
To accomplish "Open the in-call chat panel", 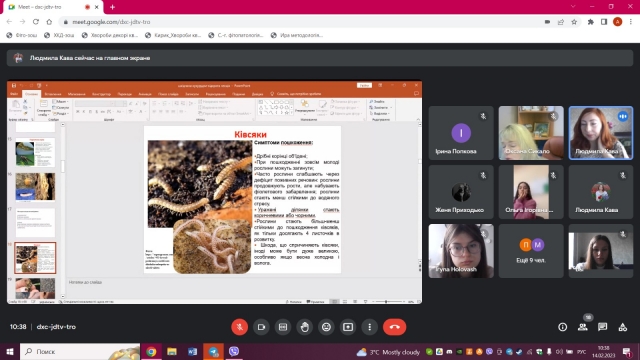I will pyautogui.click(x=602, y=327).
